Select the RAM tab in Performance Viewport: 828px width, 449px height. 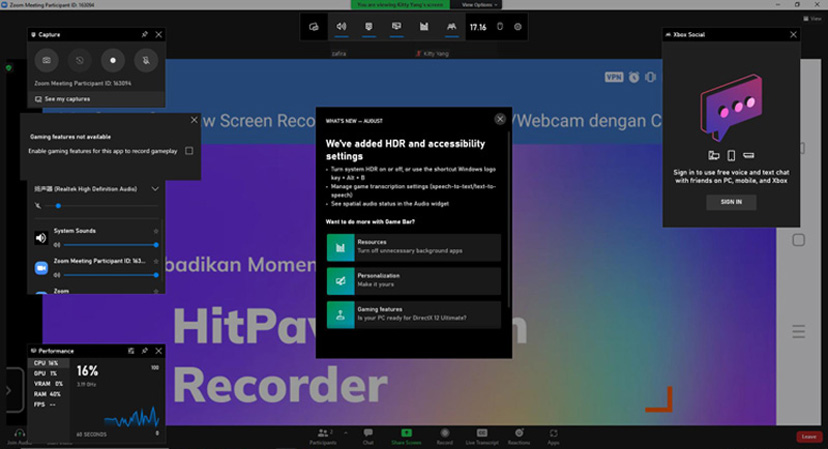48,394
